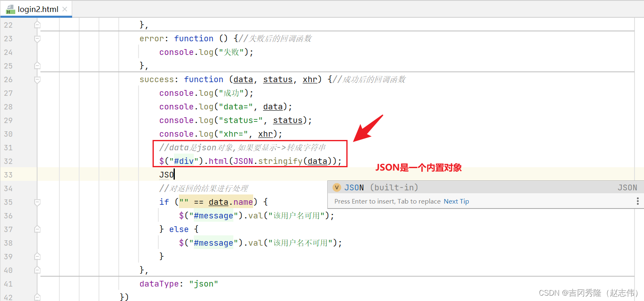This screenshot has height=301, width=644.
Task: Click the 'success' property name
Action: click(157, 80)
